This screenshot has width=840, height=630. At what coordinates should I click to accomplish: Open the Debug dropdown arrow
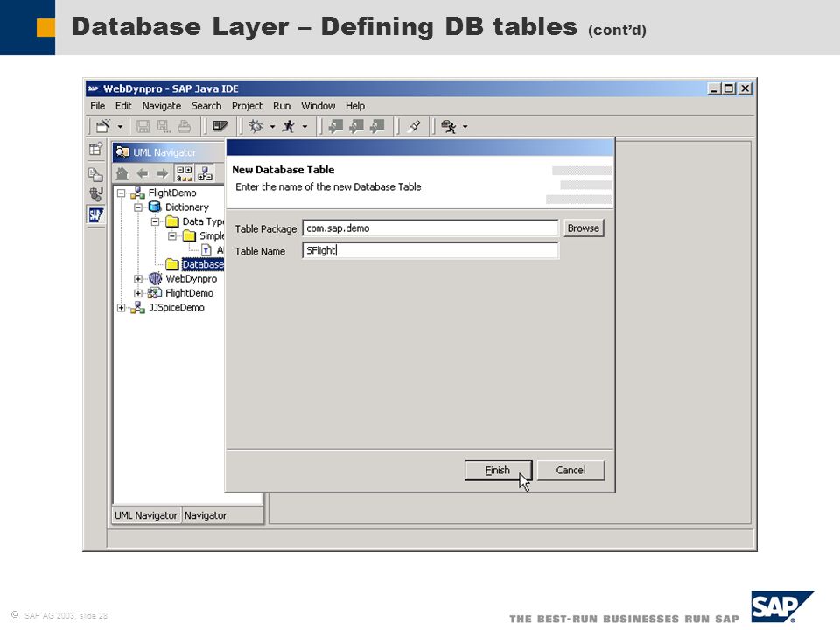coord(272,127)
